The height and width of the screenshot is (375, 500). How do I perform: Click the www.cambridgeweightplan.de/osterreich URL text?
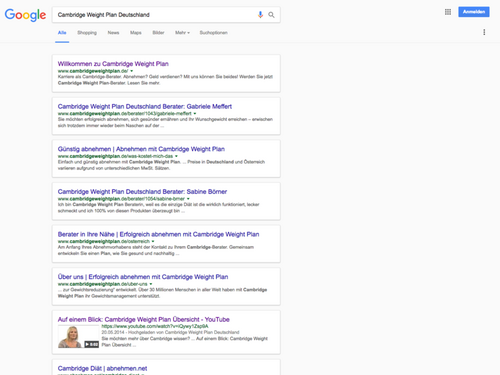[104, 241]
